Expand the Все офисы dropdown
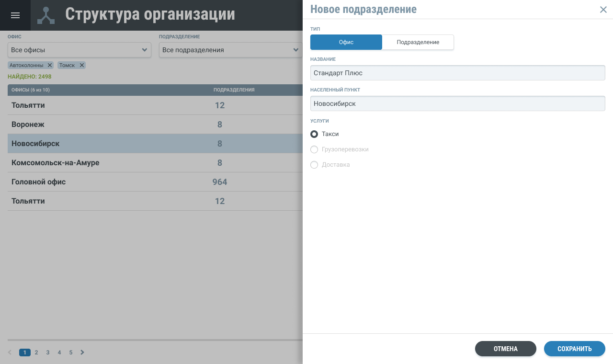 79,50
